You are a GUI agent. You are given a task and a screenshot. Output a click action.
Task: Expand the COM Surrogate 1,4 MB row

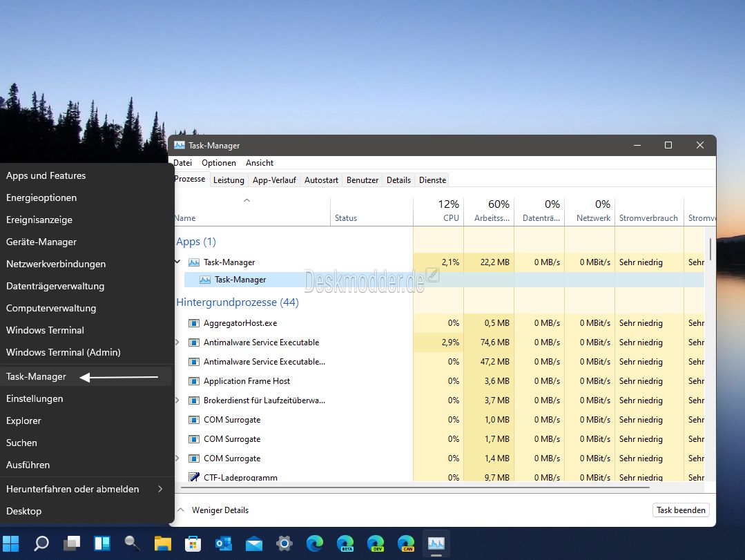click(x=177, y=458)
